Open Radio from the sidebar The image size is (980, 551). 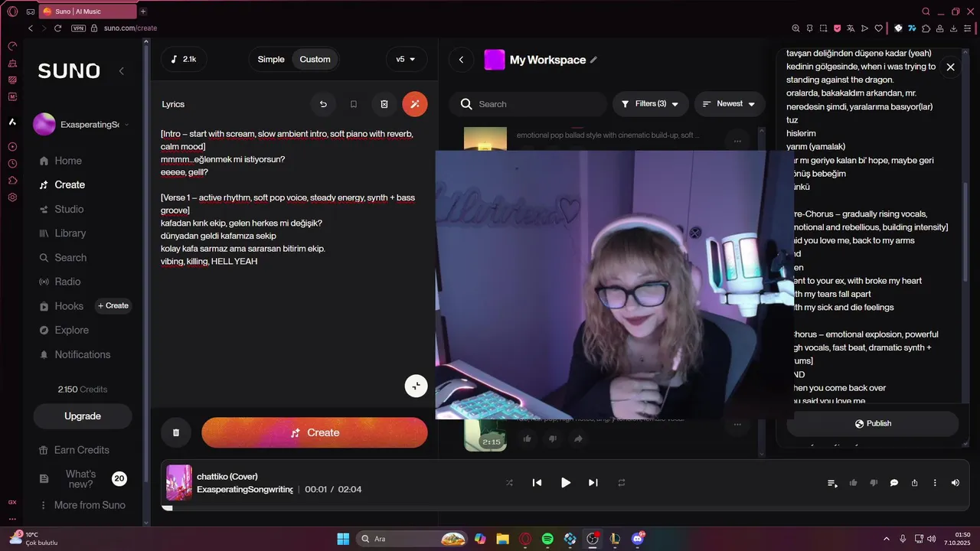60,282
